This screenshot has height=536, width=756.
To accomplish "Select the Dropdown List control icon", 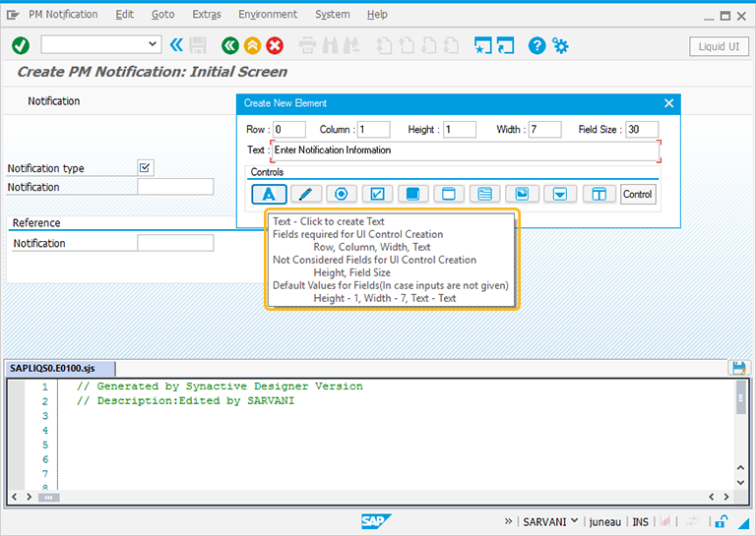I will point(560,194).
